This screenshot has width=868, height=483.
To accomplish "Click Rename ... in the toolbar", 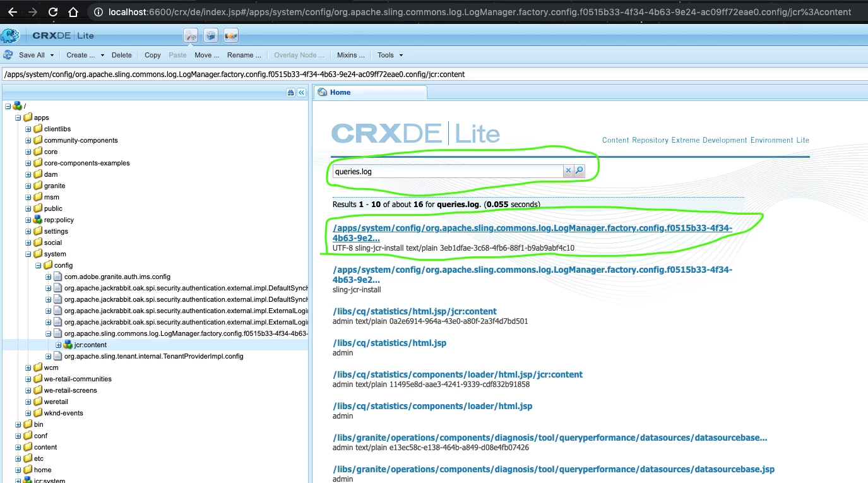I will (x=244, y=55).
